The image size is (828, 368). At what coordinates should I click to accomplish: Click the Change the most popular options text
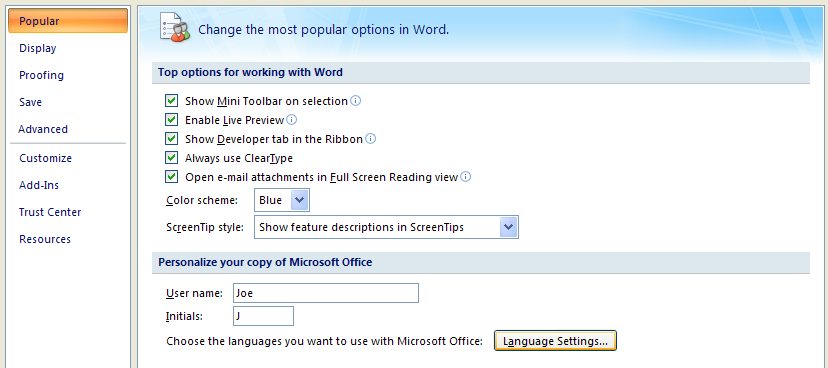point(324,30)
